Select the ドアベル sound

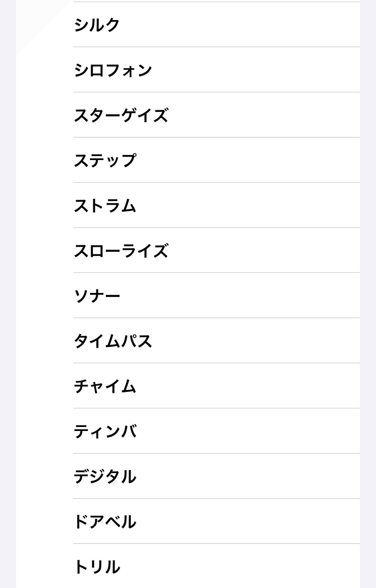coord(105,521)
